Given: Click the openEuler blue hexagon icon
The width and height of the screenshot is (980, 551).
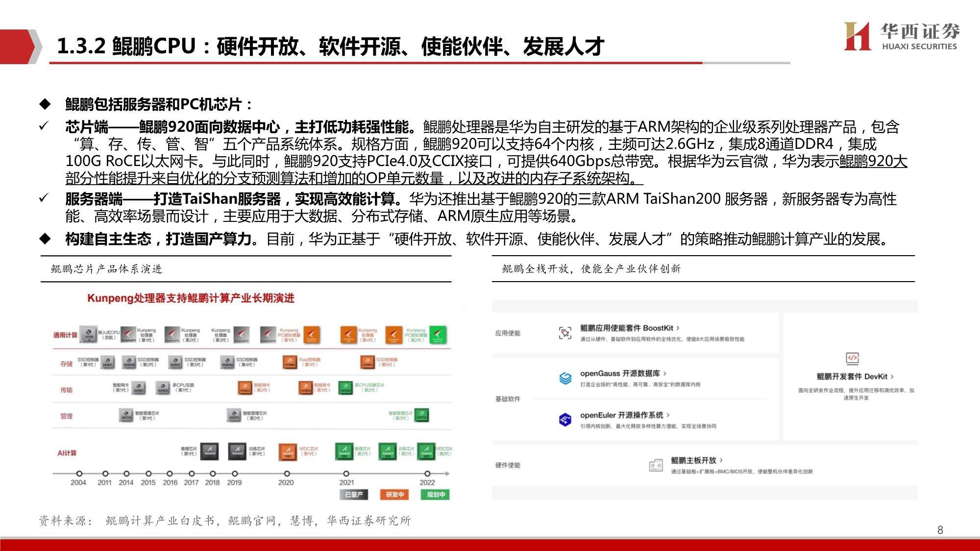Looking at the screenshot, I should click(565, 420).
